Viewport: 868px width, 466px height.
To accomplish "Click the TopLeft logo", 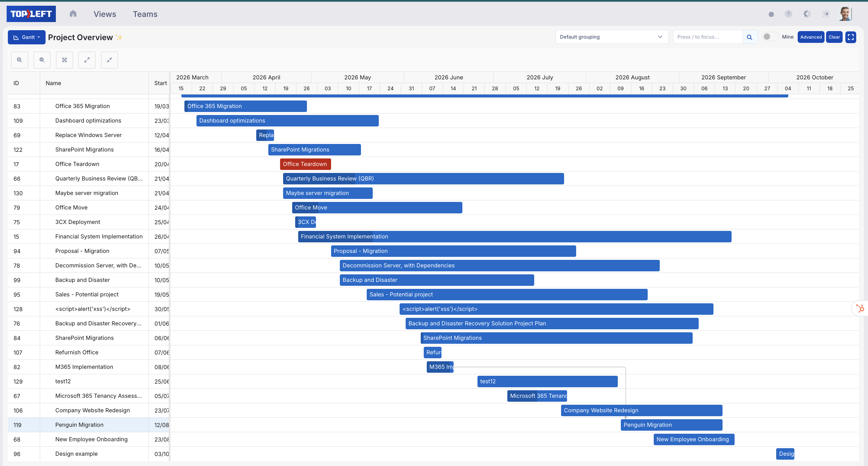I will [31, 14].
